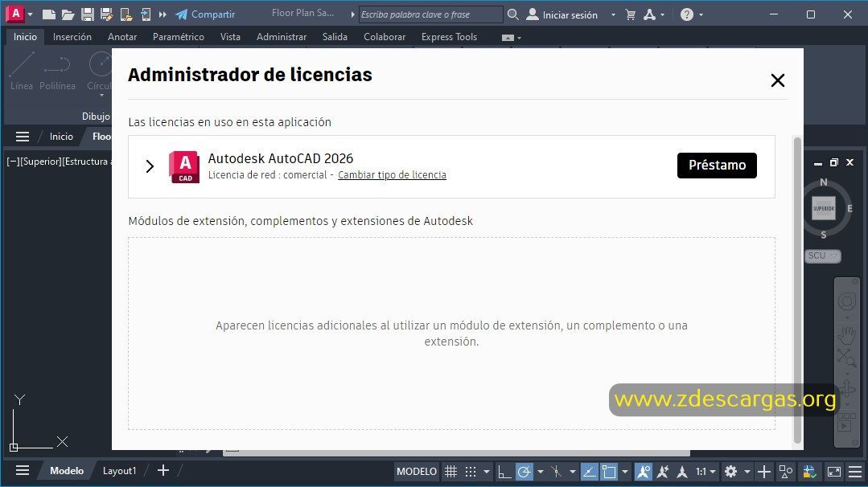Image resolution: width=868 pixels, height=487 pixels.
Task: Toggle show annotation objects icon
Action: click(644, 472)
